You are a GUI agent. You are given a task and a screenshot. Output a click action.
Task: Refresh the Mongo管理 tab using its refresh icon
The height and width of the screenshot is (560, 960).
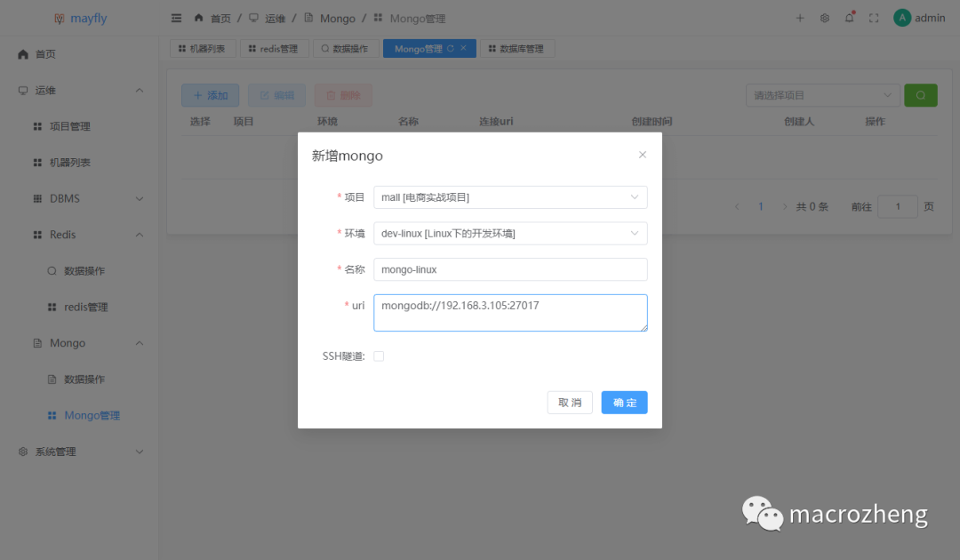449,48
